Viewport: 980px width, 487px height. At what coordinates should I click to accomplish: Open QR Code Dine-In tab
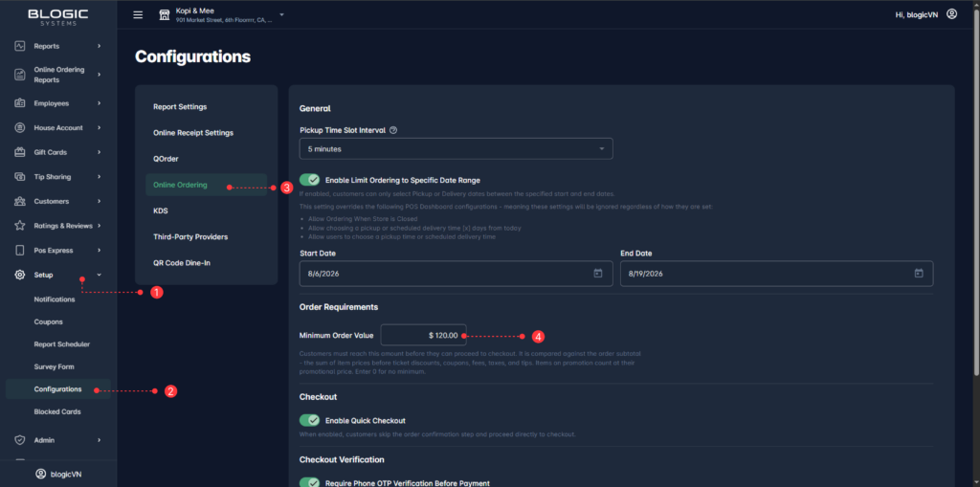coord(207,263)
